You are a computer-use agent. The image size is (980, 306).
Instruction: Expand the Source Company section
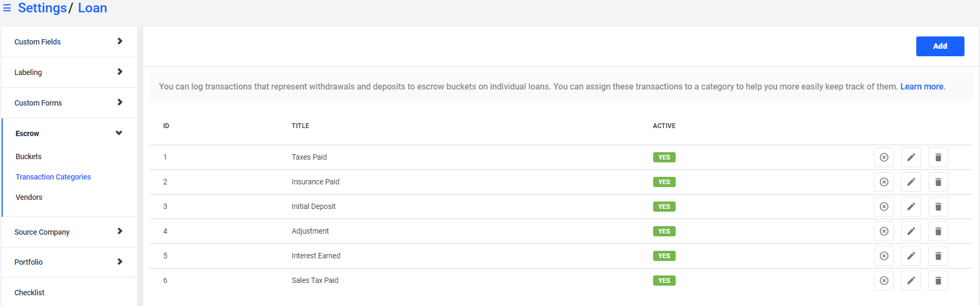coord(69,232)
